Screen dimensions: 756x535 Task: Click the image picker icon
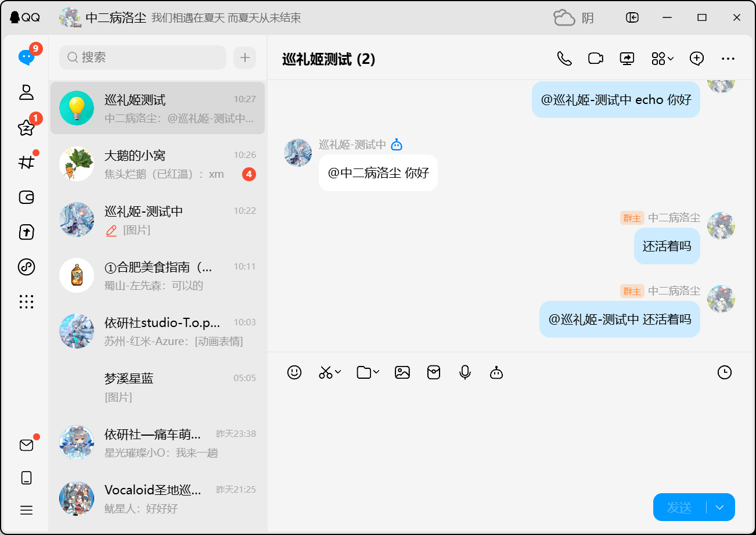[402, 372]
